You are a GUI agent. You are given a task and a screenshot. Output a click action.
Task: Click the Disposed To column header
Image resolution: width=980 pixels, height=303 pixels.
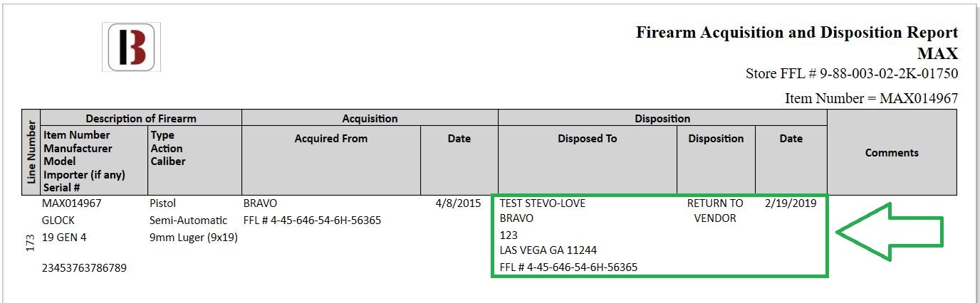coord(588,139)
